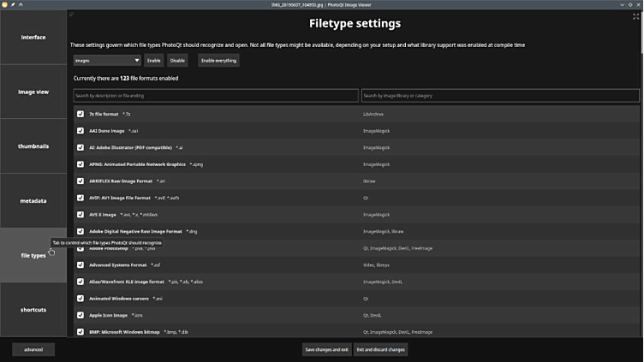Focus the search by description field
Screen dimensions: 644x362
(x=216, y=96)
